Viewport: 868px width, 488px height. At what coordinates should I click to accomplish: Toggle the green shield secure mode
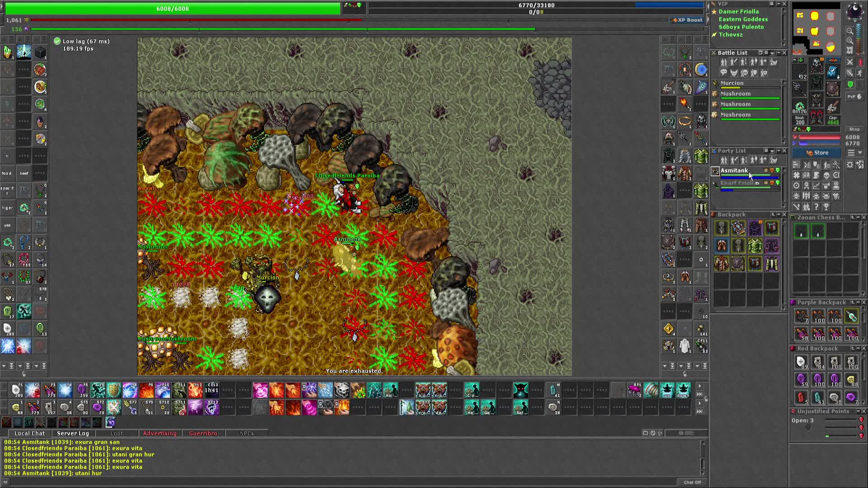pyautogui.click(x=850, y=84)
